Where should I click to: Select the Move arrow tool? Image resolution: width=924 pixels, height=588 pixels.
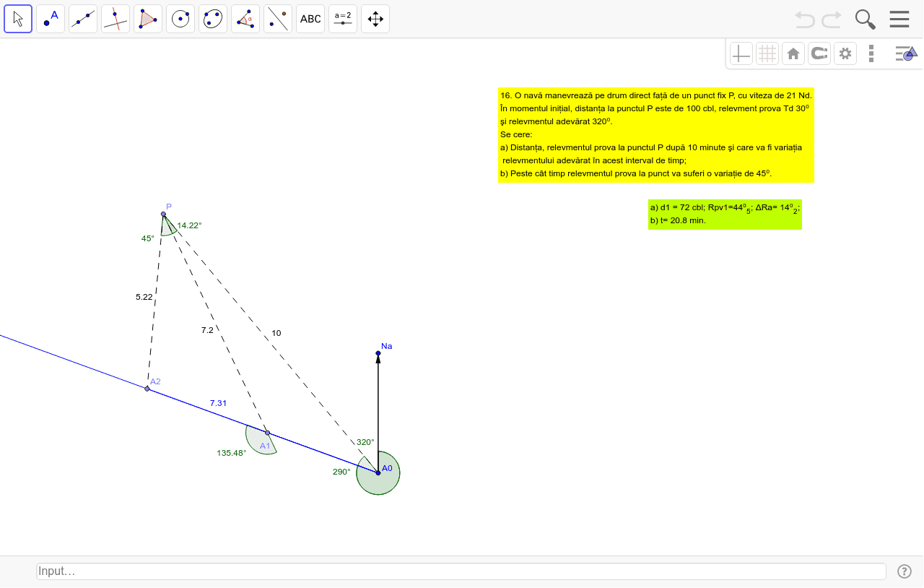(x=18, y=19)
